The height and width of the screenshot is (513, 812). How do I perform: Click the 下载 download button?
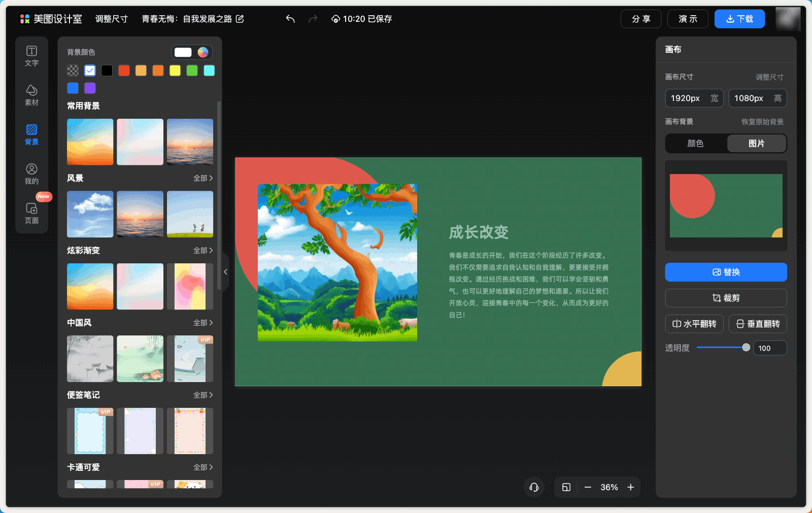[739, 19]
